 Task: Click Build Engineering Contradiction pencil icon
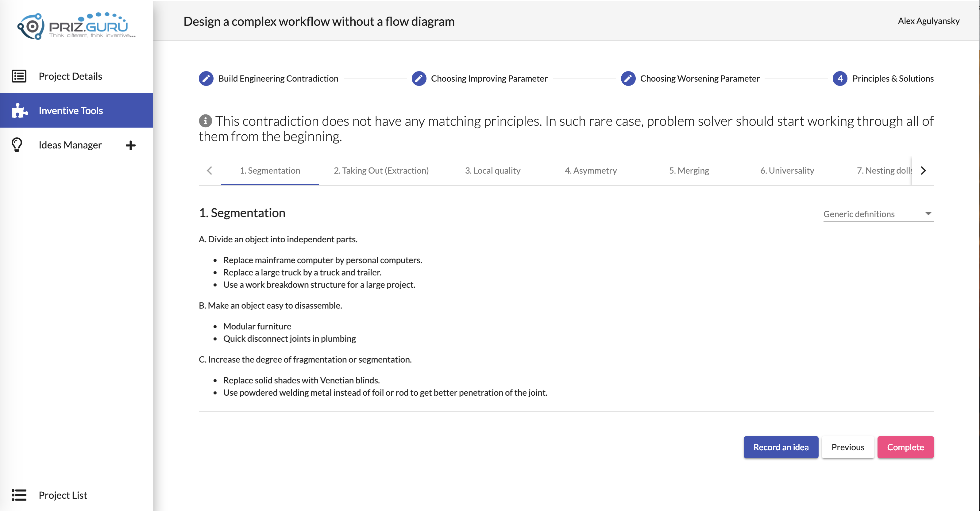pyautogui.click(x=206, y=78)
